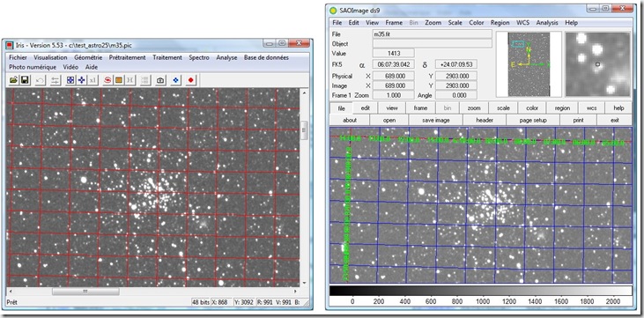Image resolution: width=644 pixels, height=318 pixels.
Task: Click the blue four-arrow move icon in Iris
Action: [82, 80]
